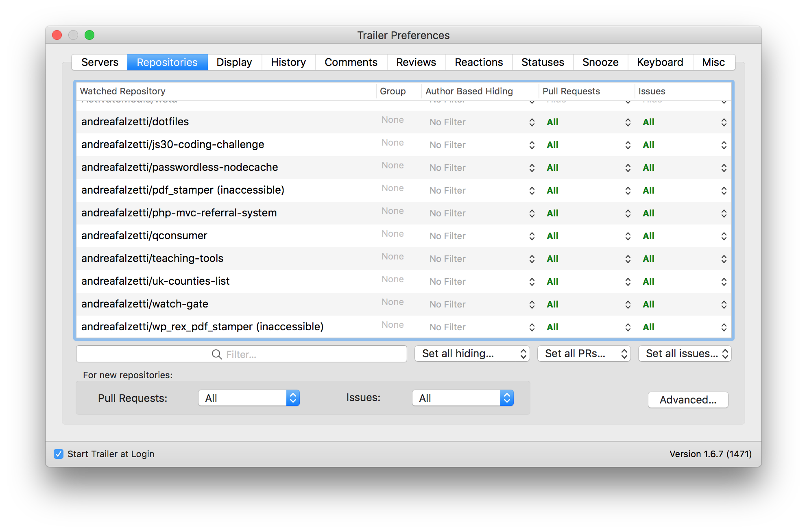Close the Trailer Preferences window
The width and height of the screenshot is (807, 532).
[x=57, y=35]
